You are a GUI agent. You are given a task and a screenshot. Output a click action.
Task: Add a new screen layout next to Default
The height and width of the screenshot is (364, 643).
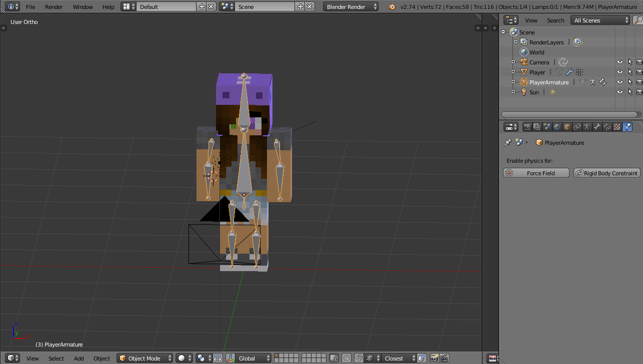(x=201, y=6)
